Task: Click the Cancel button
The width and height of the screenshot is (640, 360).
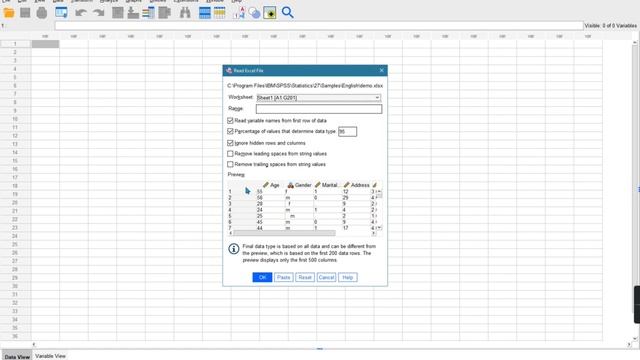Action: click(326, 277)
